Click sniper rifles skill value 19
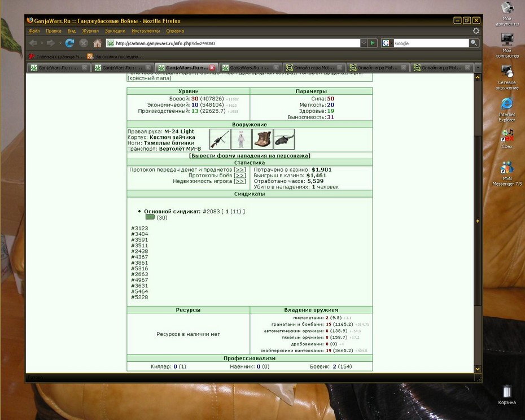This screenshot has width=525, height=420. coord(329,351)
